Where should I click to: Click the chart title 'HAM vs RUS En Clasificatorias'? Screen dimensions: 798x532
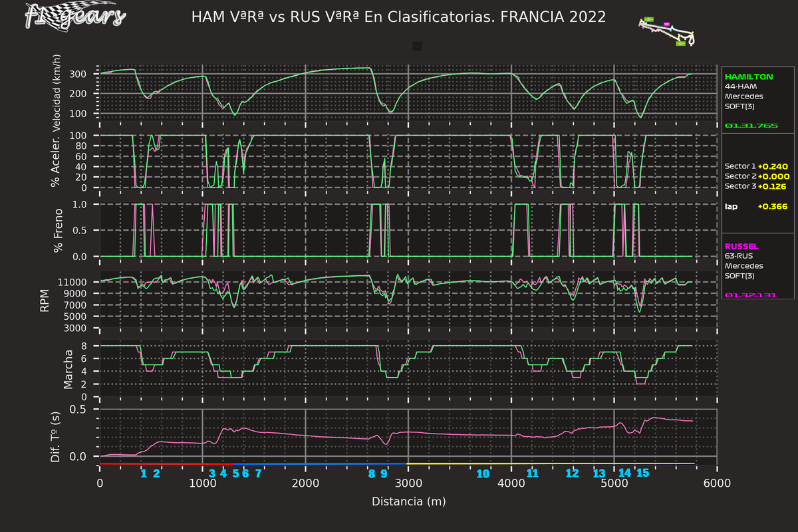(x=398, y=17)
